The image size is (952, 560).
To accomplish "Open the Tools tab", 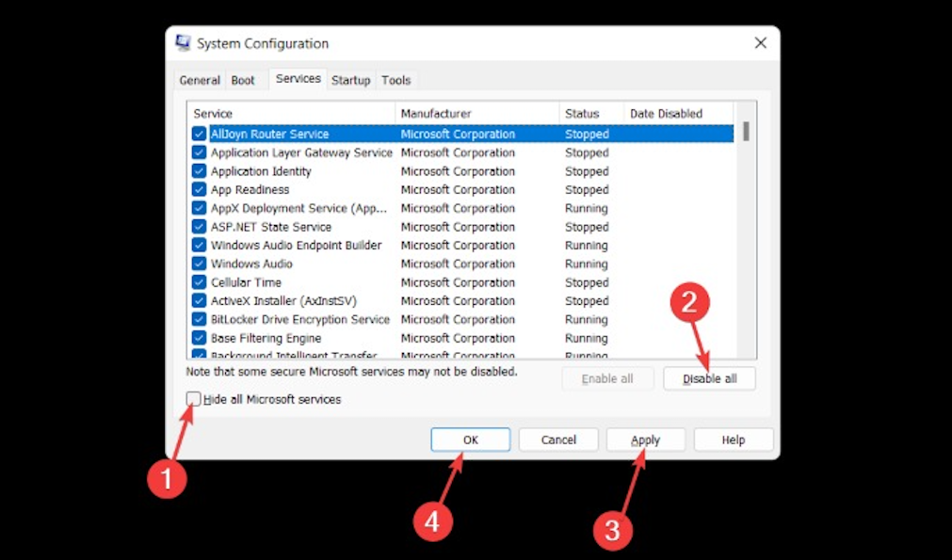I will [x=395, y=80].
